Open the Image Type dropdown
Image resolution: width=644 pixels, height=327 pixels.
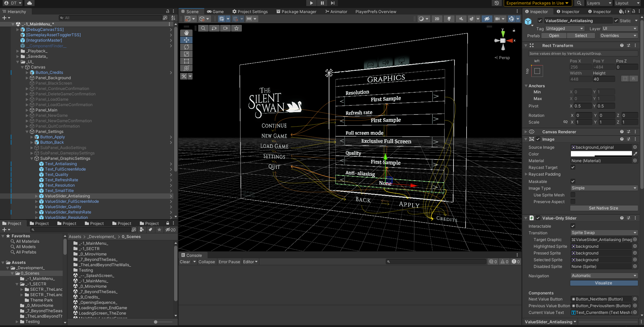coord(604,188)
